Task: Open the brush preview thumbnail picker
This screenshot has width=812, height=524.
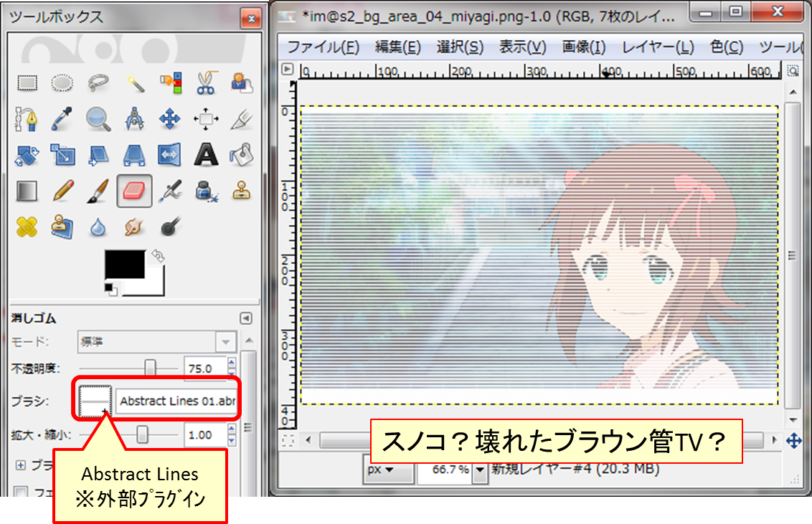Action: [95, 401]
